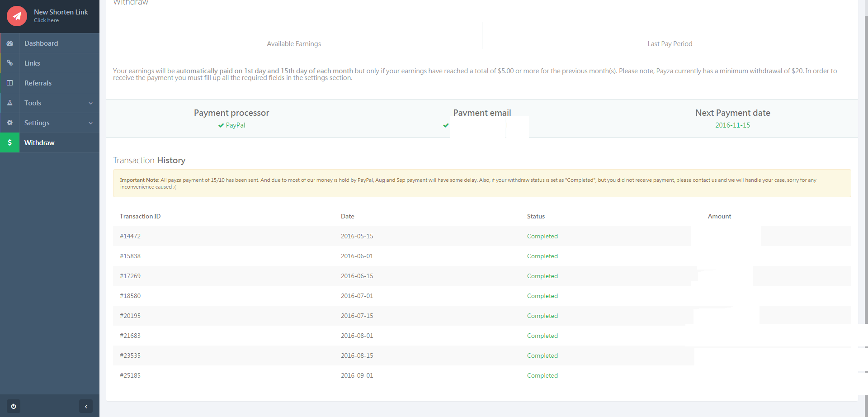Click the red paper plane shorten icon
The height and width of the screenshot is (417, 868).
17,16
